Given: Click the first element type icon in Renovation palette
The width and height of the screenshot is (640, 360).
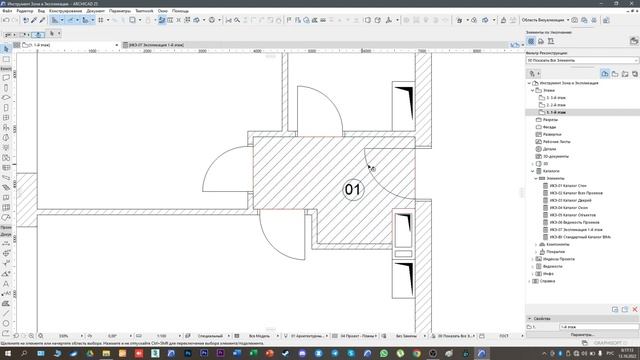Looking at the screenshot, I should (x=531, y=41).
